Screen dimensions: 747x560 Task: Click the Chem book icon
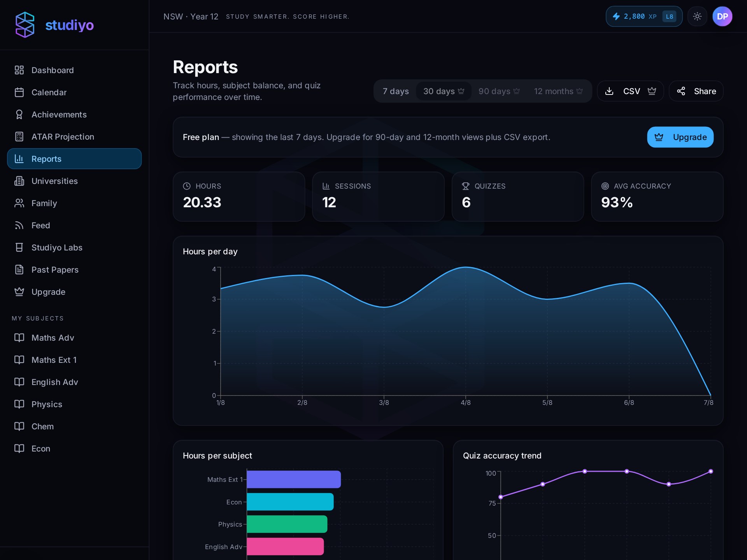tap(19, 426)
